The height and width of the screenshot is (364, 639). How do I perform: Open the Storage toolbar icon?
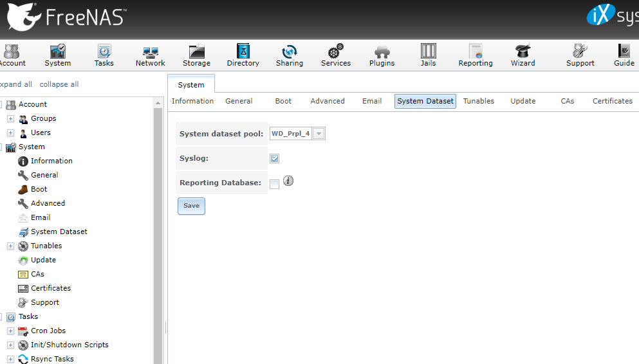(x=196, y=55)
